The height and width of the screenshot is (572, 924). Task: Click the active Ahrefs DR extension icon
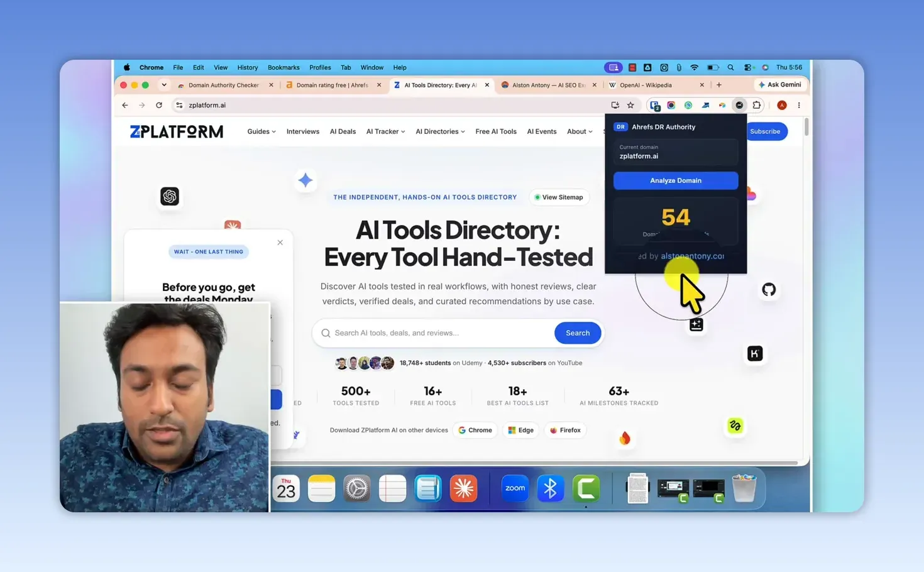click(x=739, y=106)
